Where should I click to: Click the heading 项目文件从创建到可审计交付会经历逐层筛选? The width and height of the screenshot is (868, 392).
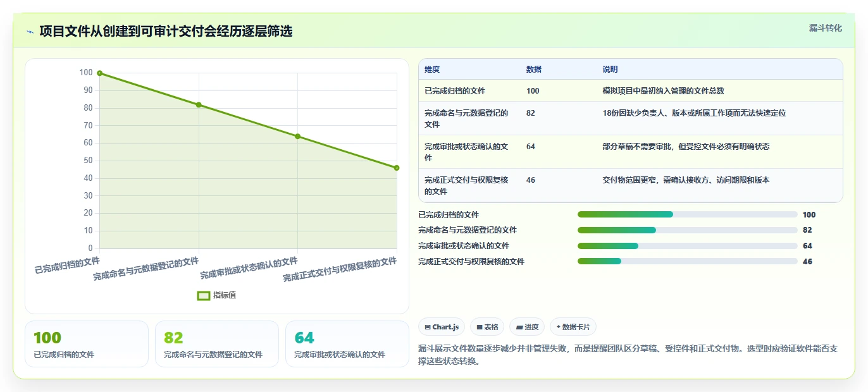coord(166,32)
